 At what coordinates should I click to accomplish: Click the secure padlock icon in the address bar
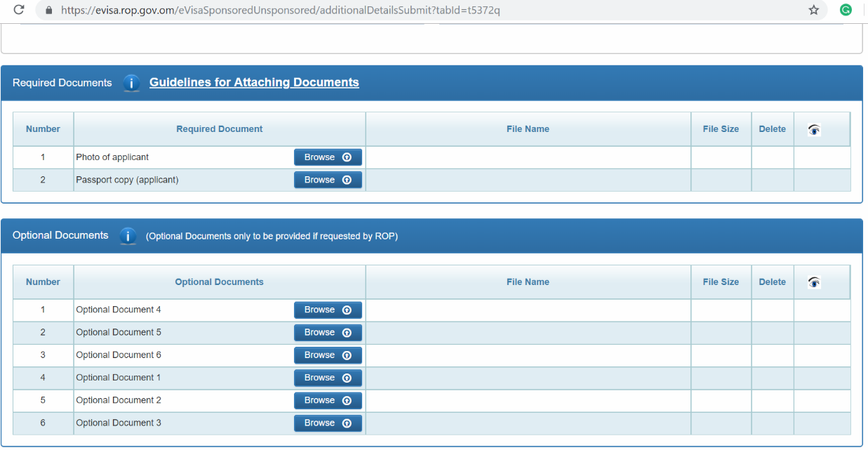click(48, 11)
